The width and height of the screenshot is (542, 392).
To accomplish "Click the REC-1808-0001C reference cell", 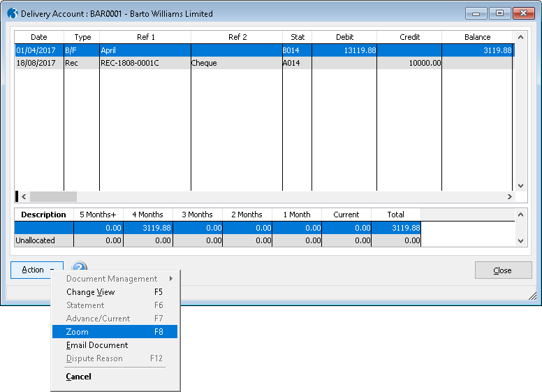I will pyautogui.click(x=145, y=63).
